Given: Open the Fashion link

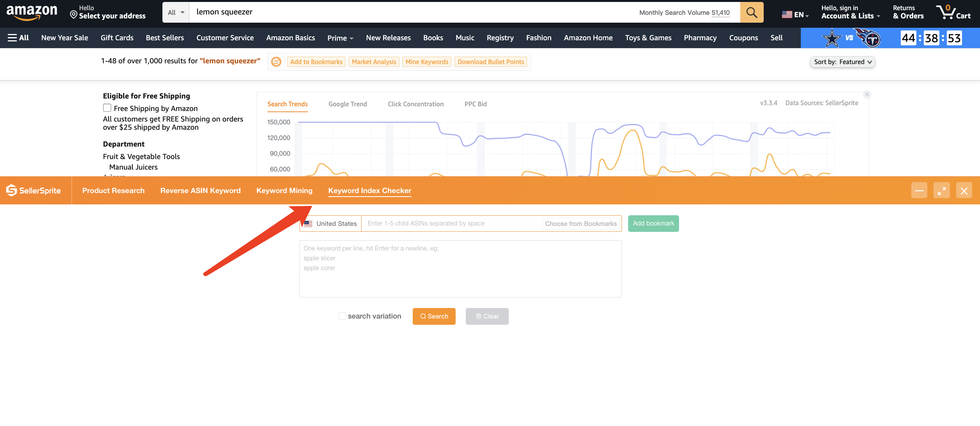Looking at the screenshot, I should pyautogui.click(x=539, y=38).
